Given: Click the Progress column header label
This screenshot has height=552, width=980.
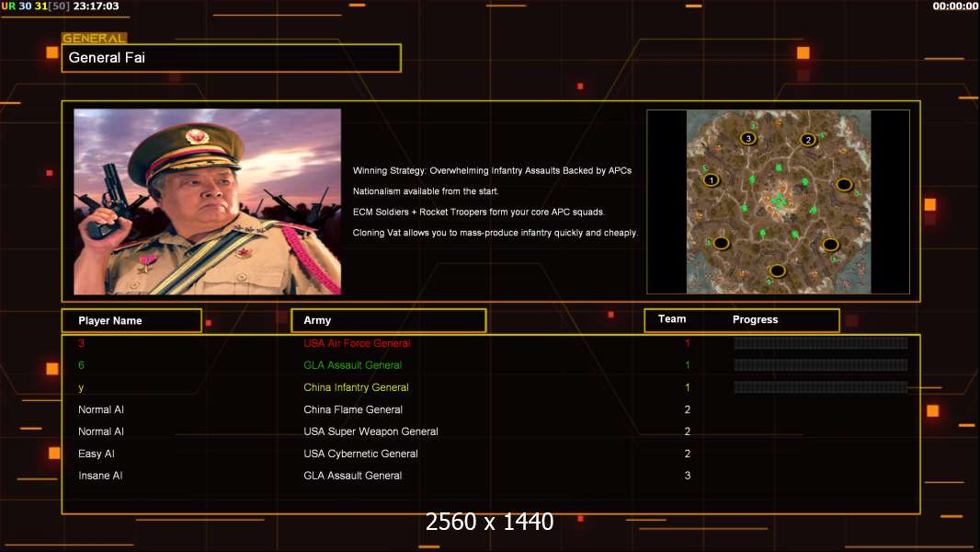Looking at the screenshot, I should click(x=755, y=319).
